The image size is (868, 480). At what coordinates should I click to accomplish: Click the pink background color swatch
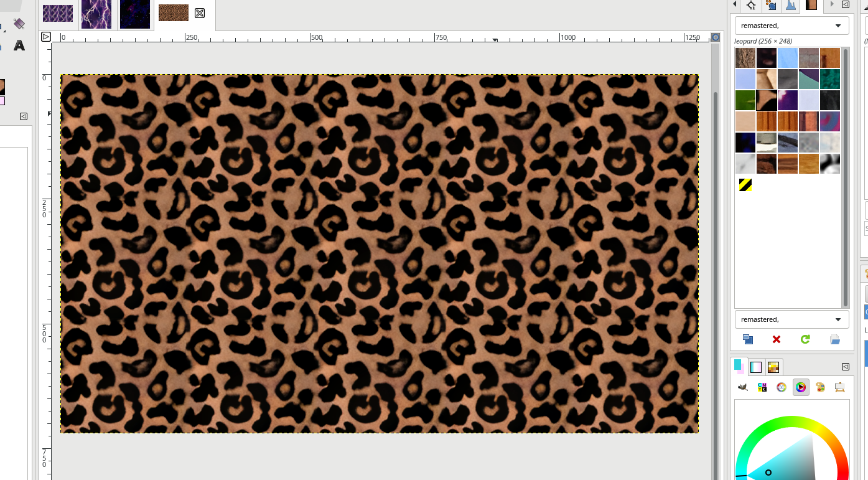pyautogui.click(x=2, y=101)
